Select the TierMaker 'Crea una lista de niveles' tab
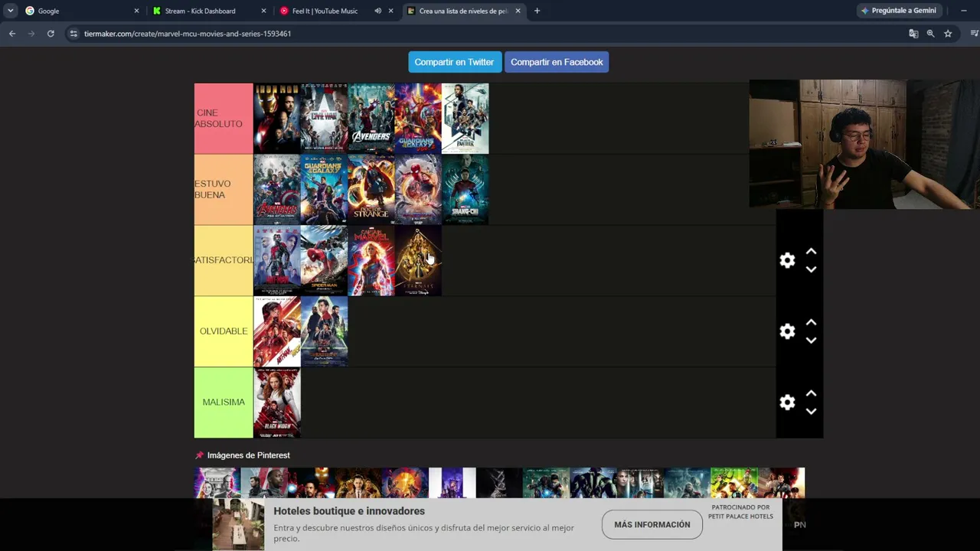Viewport: 980px width, 551px height. (x=462, y=11)
